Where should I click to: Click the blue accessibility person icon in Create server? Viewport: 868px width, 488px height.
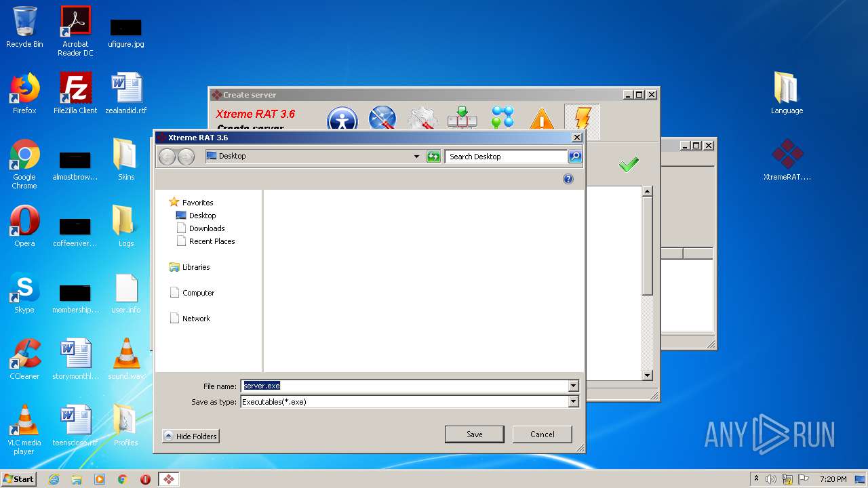pos(342,119)
